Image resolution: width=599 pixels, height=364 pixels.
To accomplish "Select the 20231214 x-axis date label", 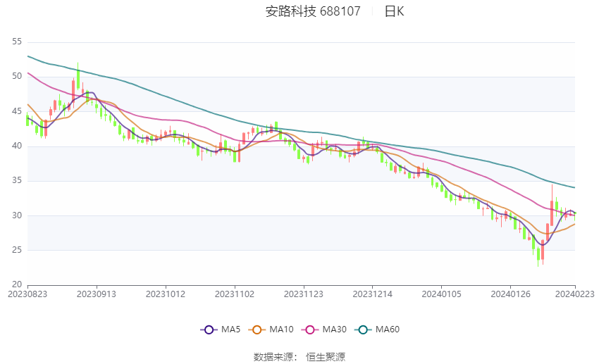I will pos(373,294).
